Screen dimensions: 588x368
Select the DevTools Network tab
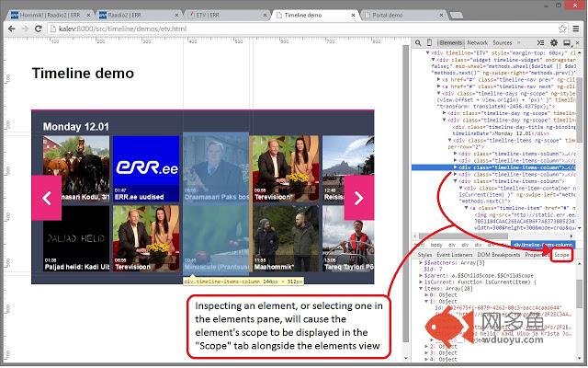pyautogui.click(x=477, y=43)
